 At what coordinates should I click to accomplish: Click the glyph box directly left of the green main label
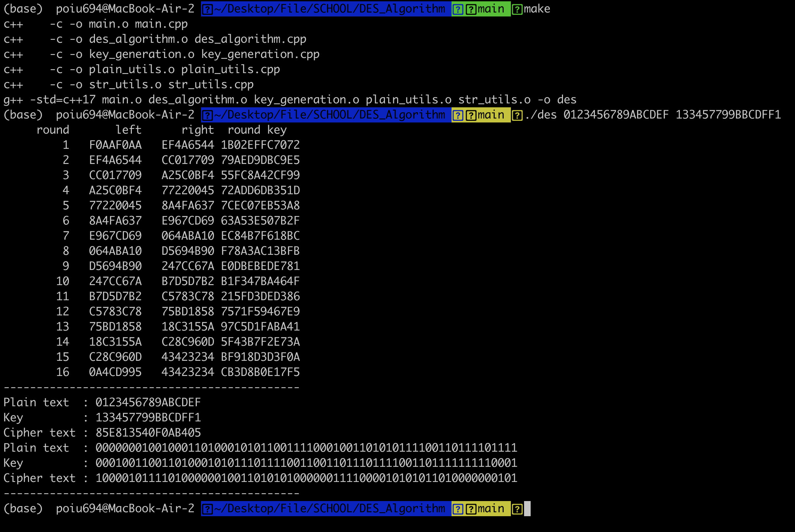(x=471, y=9)
